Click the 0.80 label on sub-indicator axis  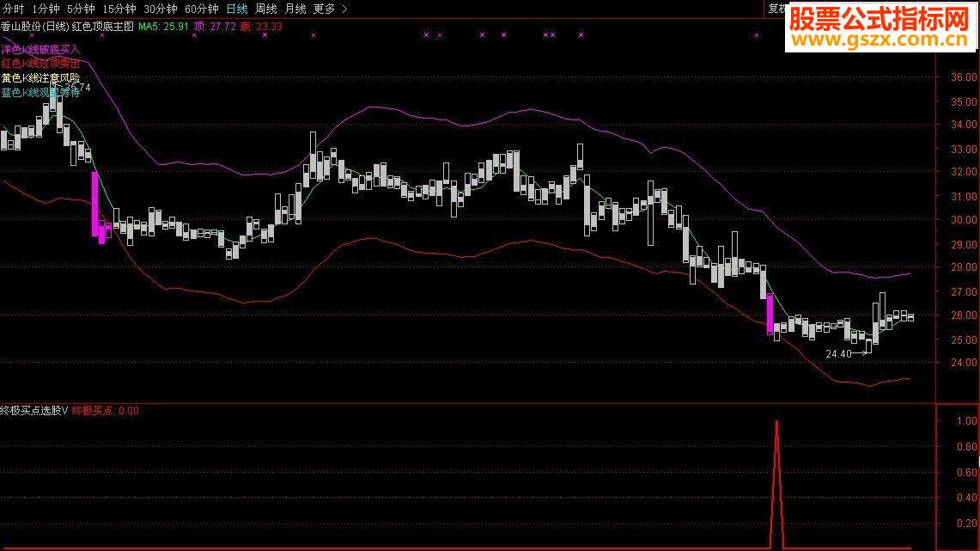967,446
